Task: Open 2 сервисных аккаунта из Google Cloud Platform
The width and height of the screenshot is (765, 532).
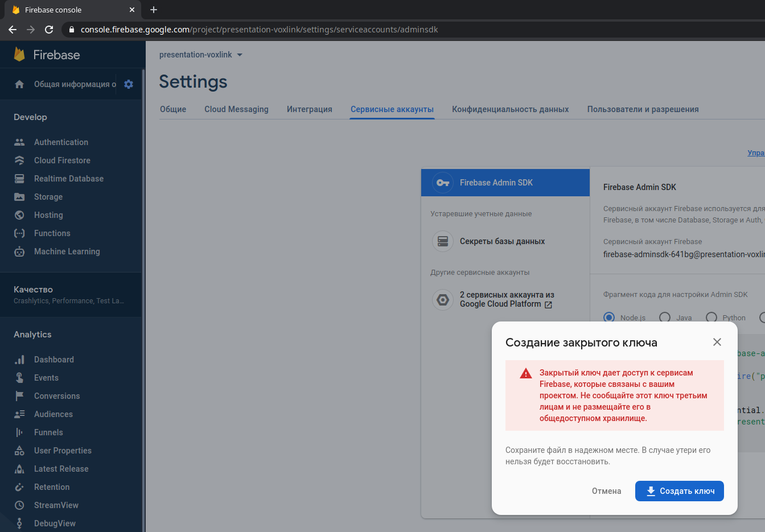Action: coord(505,299)
